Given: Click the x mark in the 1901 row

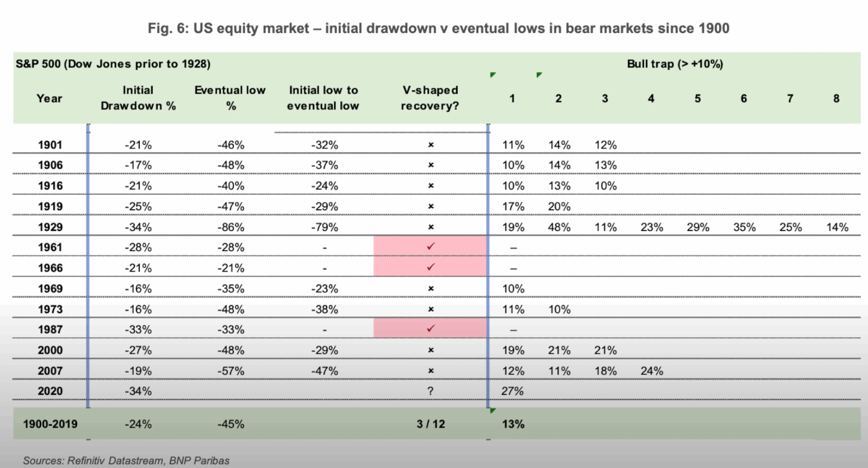Looking at the screenshot, I should (x=431, y=145).
